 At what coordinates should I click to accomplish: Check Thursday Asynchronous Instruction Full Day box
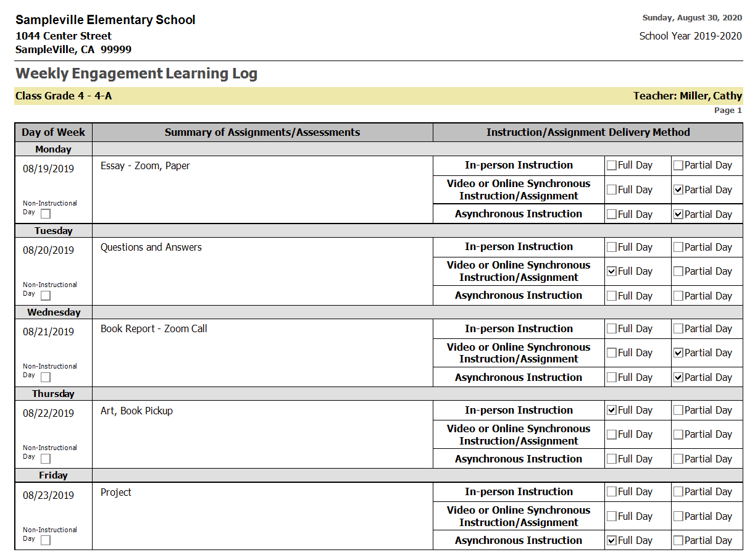612,459
